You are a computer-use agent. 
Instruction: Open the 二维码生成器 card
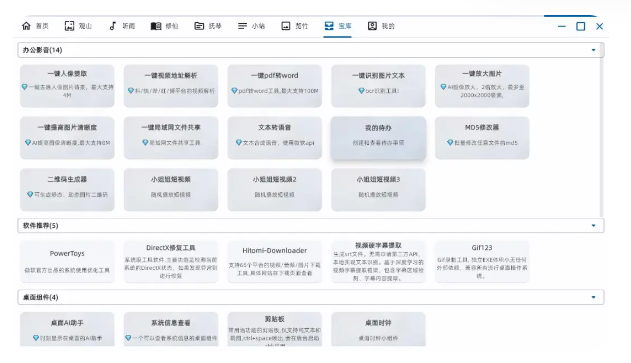tap(67, 190)
